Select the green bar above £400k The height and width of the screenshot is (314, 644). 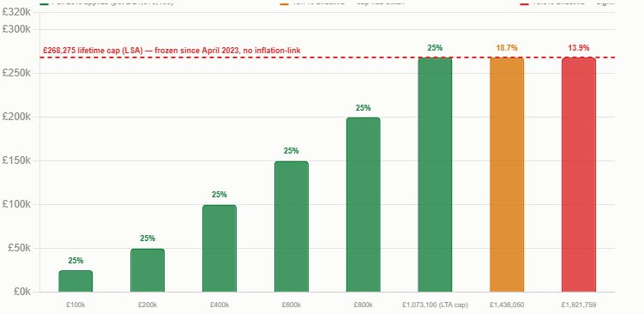220,248
